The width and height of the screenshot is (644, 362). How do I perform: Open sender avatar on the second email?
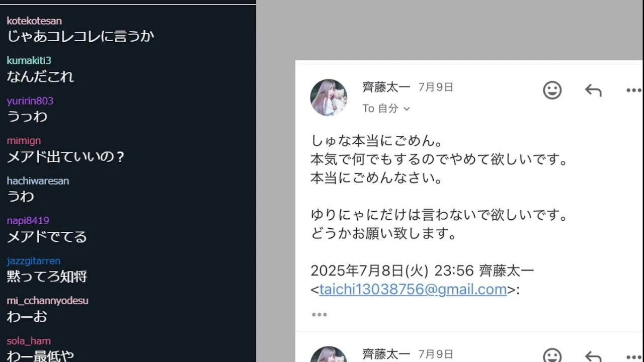tap(329, 354)
